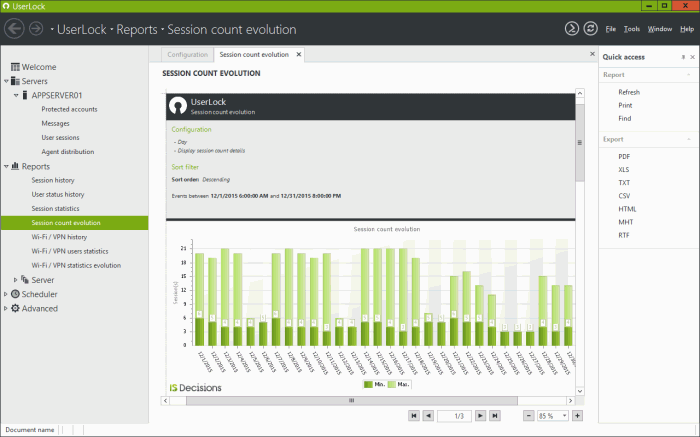The image size is (700, 437).
Task: Open Agent distribution
Action: click(x=68, y=152)
